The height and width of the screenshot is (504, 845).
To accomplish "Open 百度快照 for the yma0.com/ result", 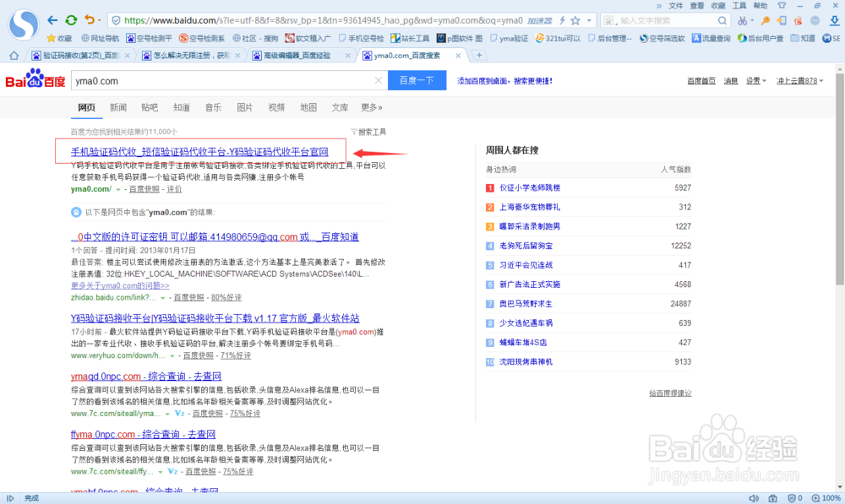I will [x=144, y=189].
